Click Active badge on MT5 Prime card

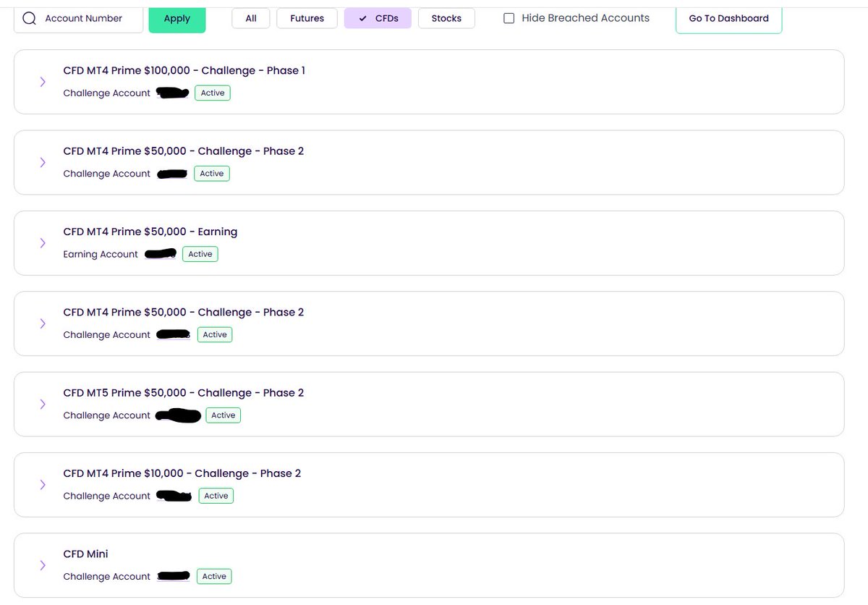click(x=224, y=415)
